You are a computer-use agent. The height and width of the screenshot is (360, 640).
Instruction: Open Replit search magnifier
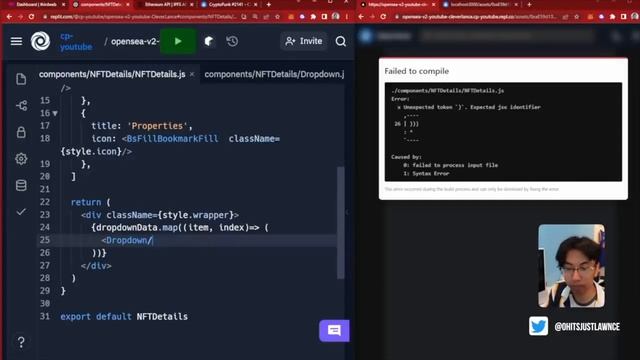tap(341, 41)
